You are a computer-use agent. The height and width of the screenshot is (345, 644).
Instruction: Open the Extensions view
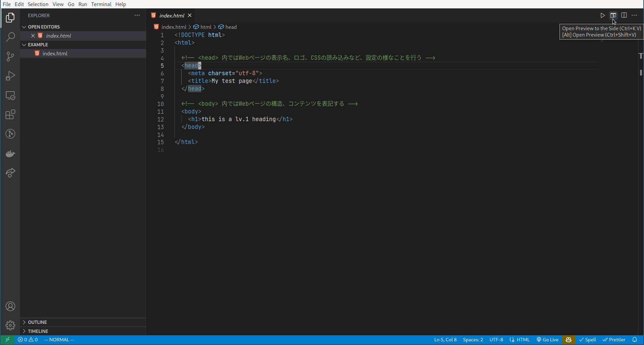(x=10, y=114)
